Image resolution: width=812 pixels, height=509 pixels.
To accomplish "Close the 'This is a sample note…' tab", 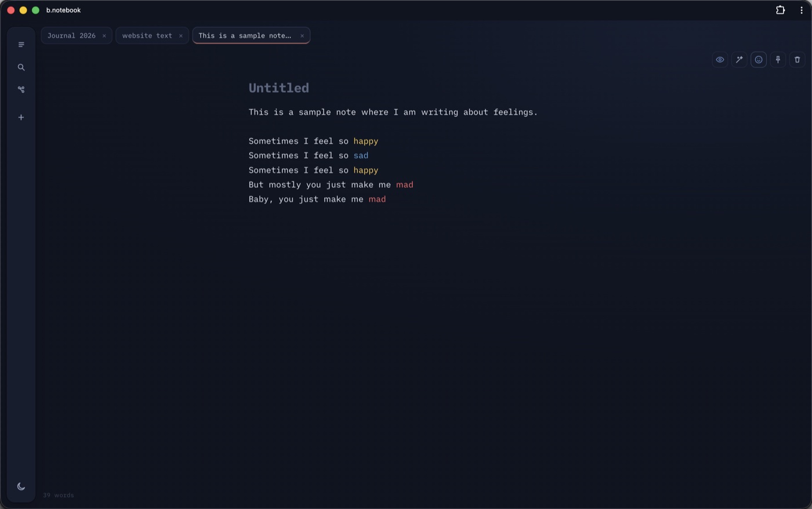I will pos(302,36).
